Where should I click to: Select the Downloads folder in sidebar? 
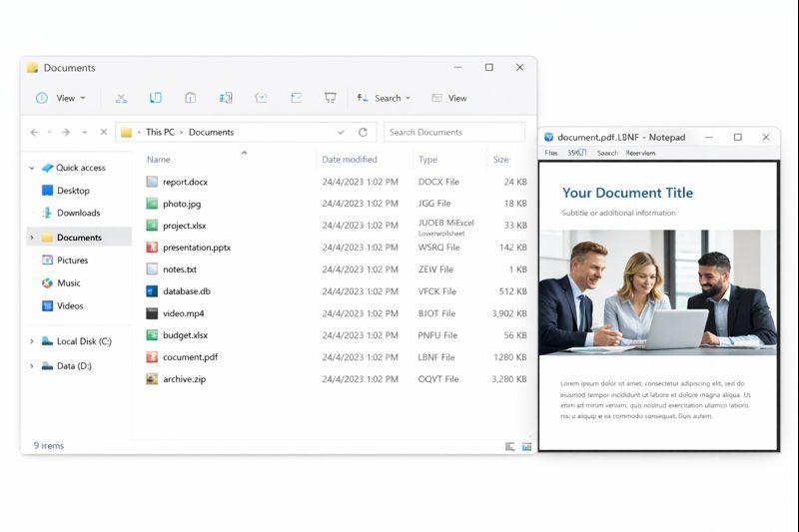pyautogui.click(x=78, y=213)
